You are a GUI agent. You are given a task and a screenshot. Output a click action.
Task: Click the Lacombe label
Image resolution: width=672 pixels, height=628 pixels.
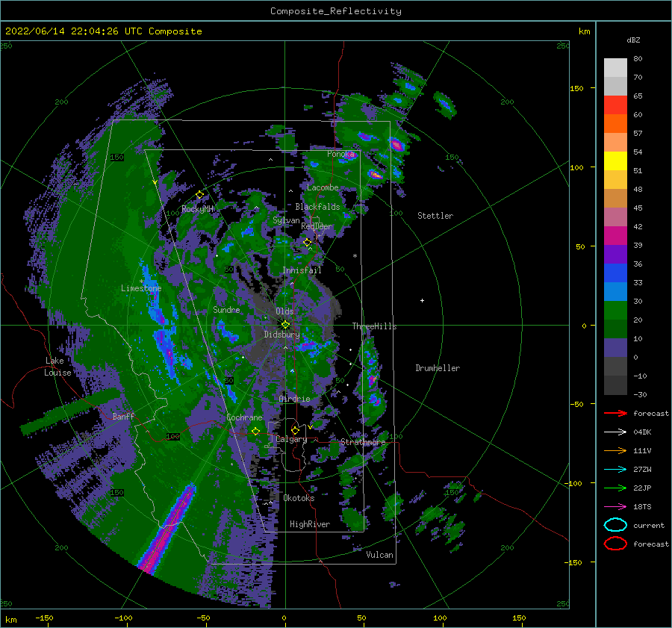click(323, 187)
